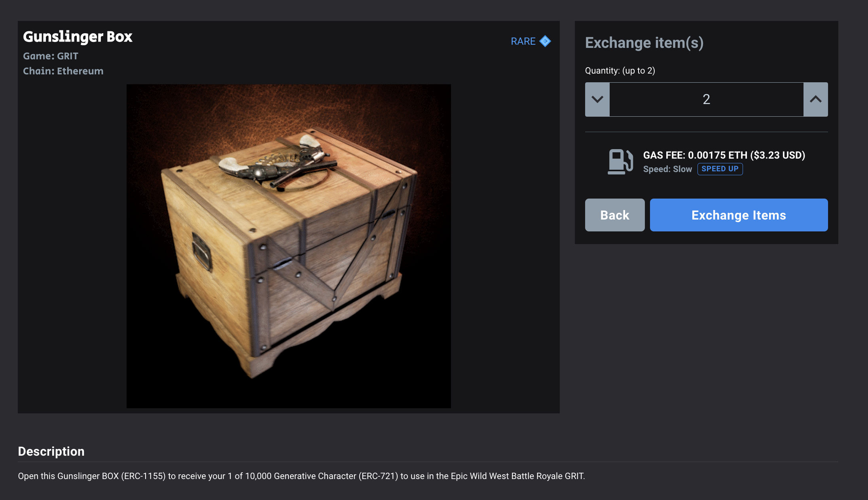Click the Chain: Ethereum label
Viewport: 868px width, 500px height.
click(x=63, y=71)
